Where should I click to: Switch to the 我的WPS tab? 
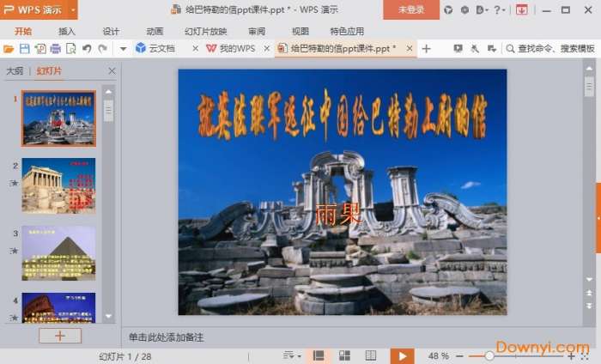point(231,49)
